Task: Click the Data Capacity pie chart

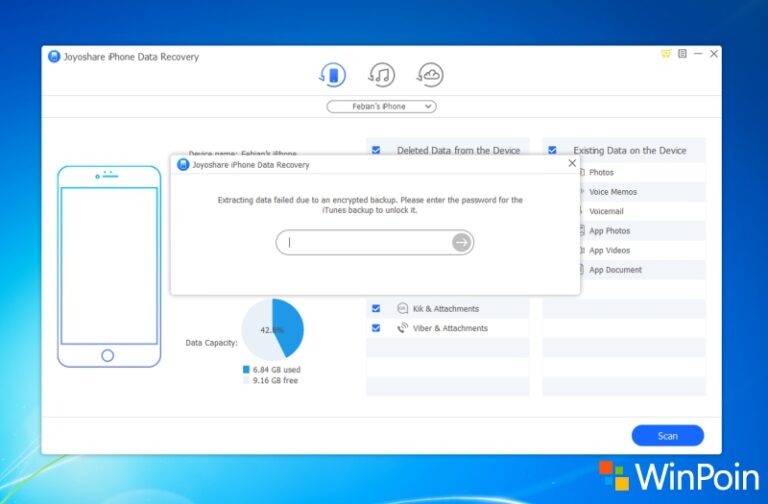Action: pos(272,328)
